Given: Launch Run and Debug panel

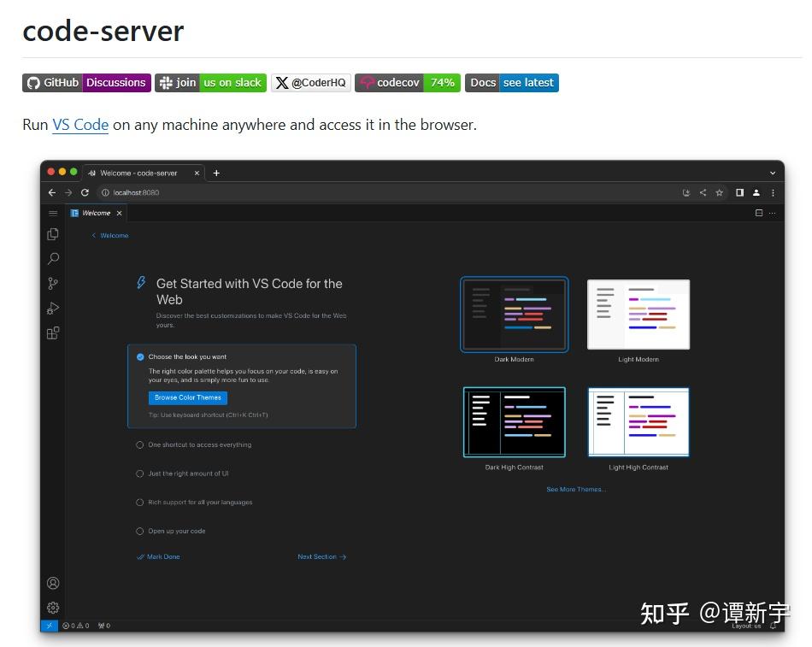Looking at the screenshot, I should pyautogui.click(x=53, y=309).
